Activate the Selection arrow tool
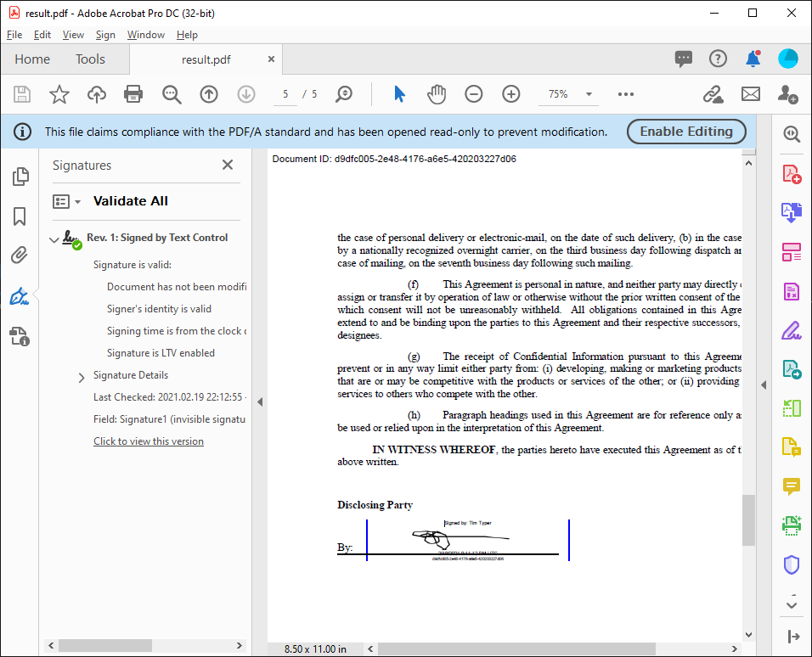This screenshot has width=812, height=657. coord(399,94)
